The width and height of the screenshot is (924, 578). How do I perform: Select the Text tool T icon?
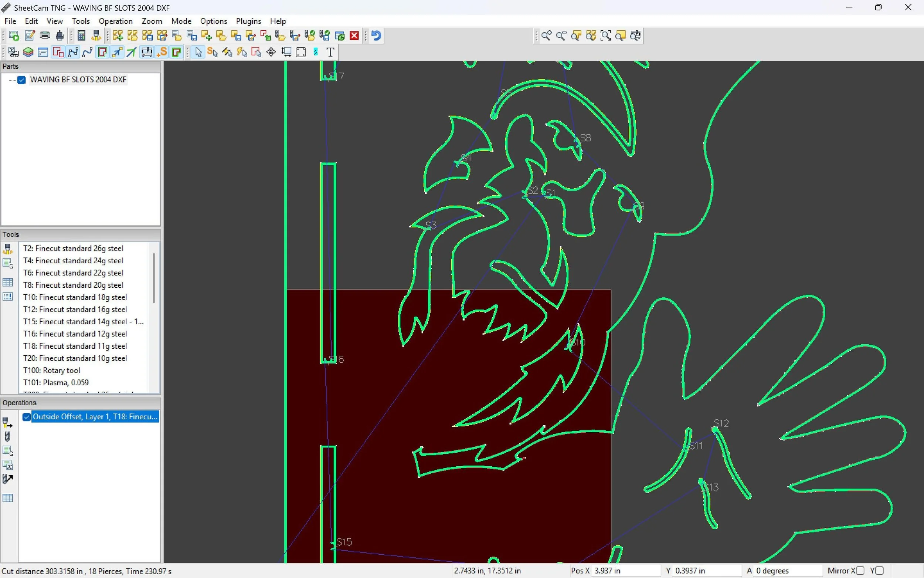tap(330, 53)
